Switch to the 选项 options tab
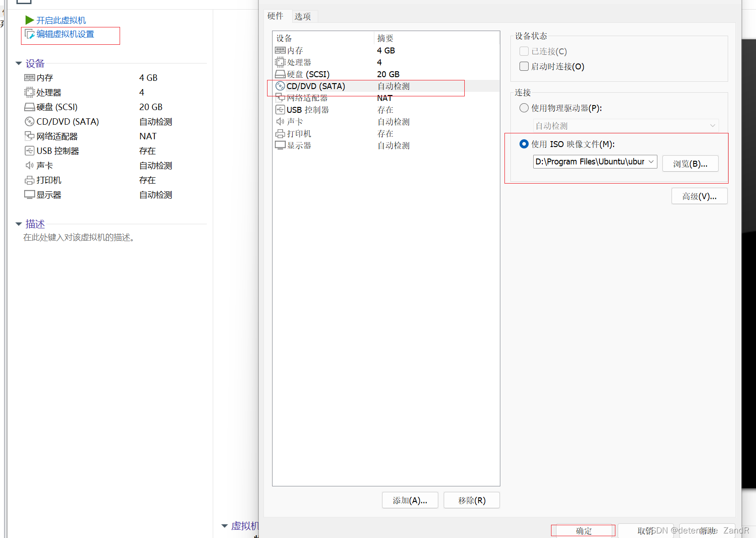Image resolution: width=756 pixels, height=538 pixels. tap(303, 16)
